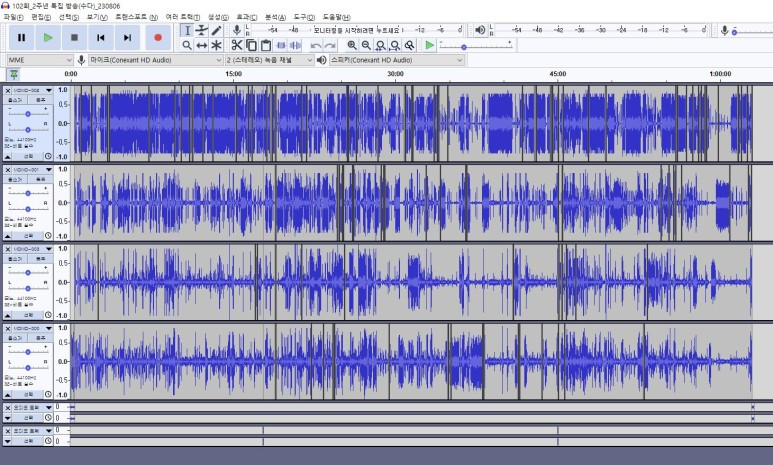The image size is (773, 465).
Task: Mute the first audio track (음소거)
Action: (x=15, y=100)
